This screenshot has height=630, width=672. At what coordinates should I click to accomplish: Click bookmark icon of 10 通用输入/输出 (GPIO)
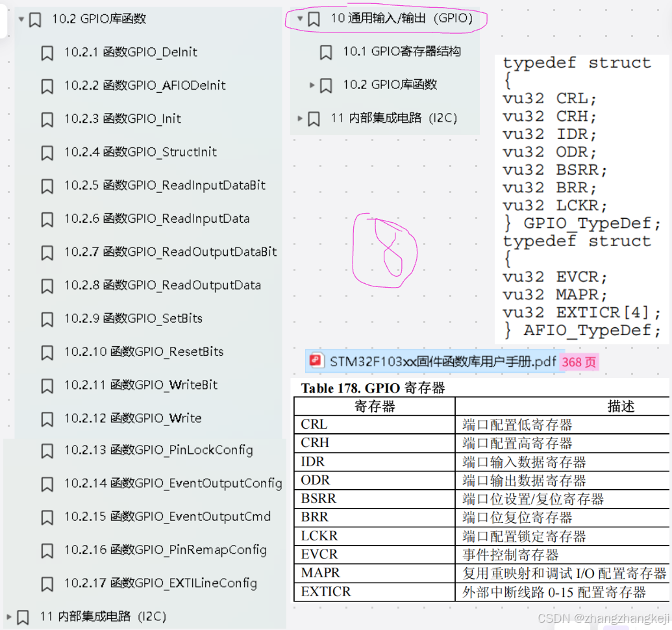(314, 19)
